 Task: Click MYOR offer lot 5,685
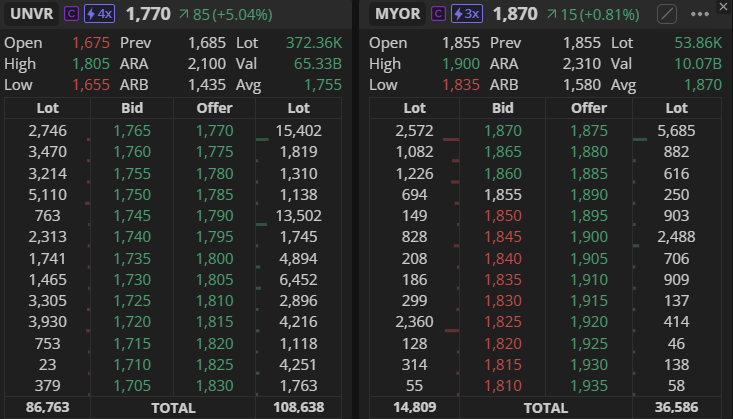pyautogui.click(x=676, y=131)
